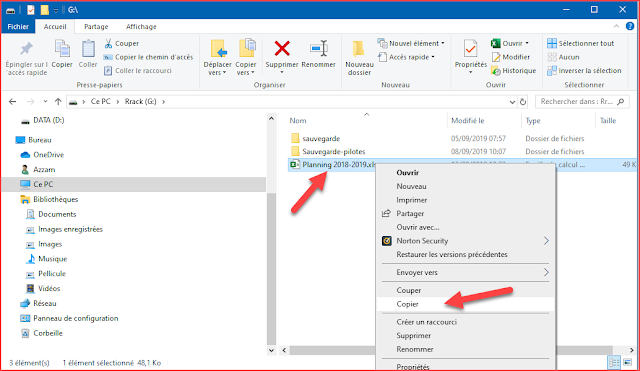
Task: Click Ouvrir with Excel icon in ribbon
Action: tap(510, 43)
